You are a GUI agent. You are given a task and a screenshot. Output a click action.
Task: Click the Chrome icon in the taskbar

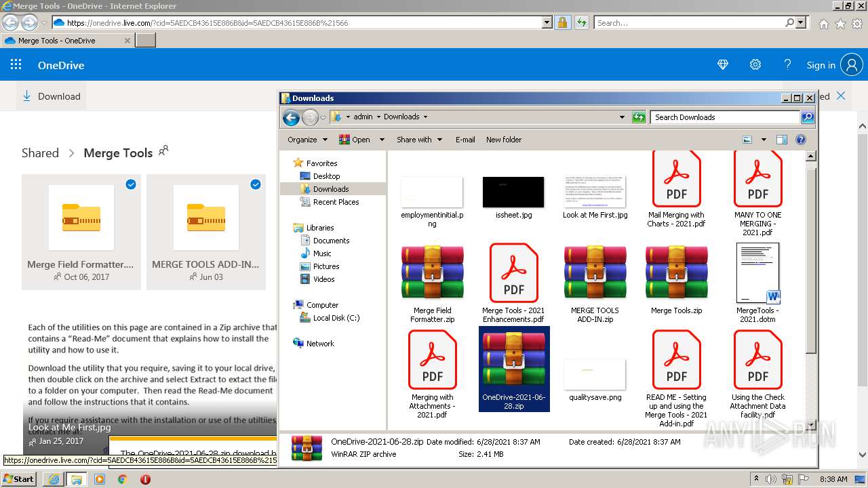point(123,479)
